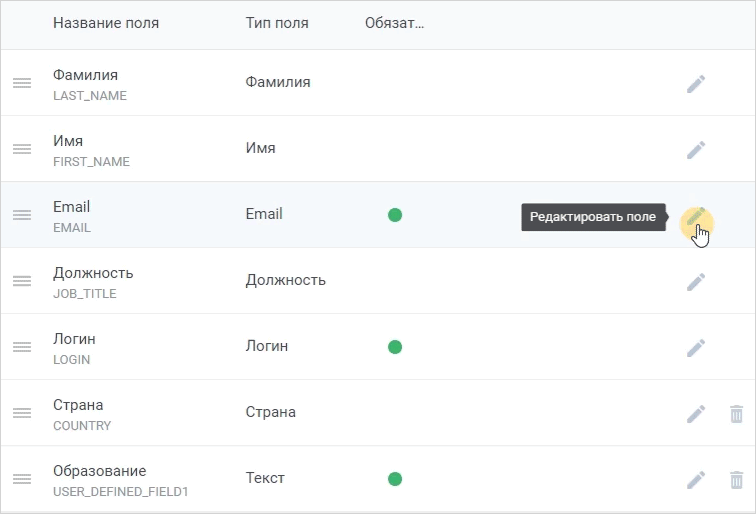756x514 pixels.
Task: Click the drag handle of Имя row
Action: 22,149
